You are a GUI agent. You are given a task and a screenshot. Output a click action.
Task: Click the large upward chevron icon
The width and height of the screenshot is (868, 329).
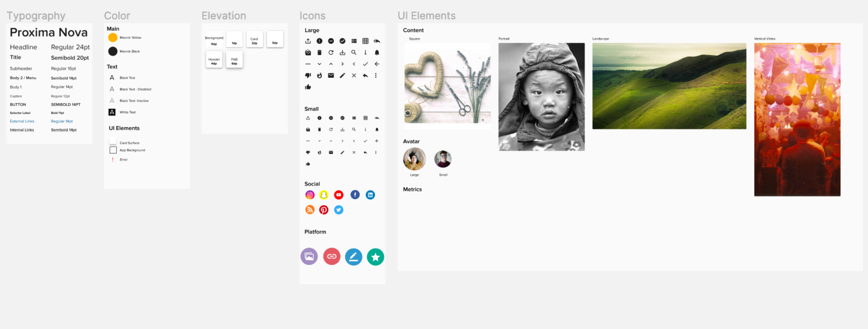331,64
